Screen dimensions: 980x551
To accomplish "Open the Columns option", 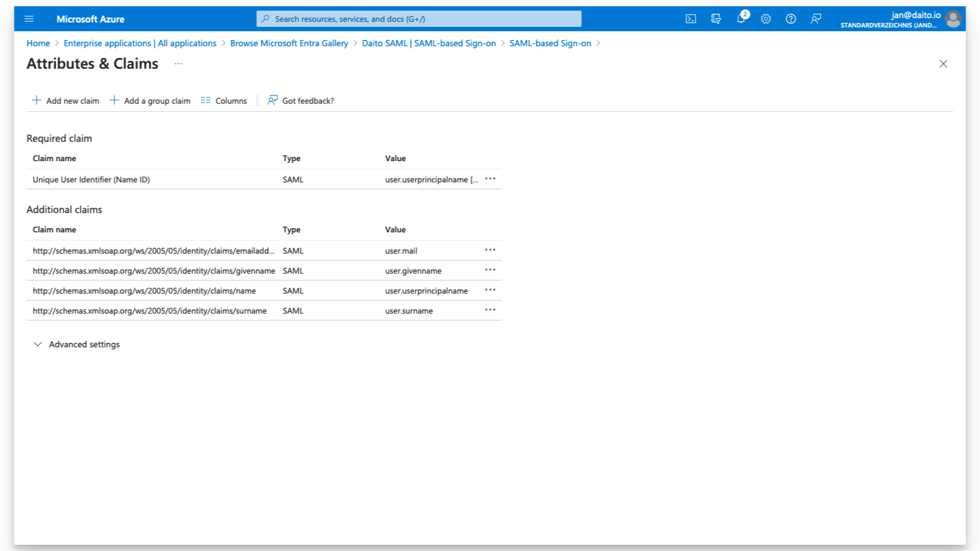I will (224, 101).
